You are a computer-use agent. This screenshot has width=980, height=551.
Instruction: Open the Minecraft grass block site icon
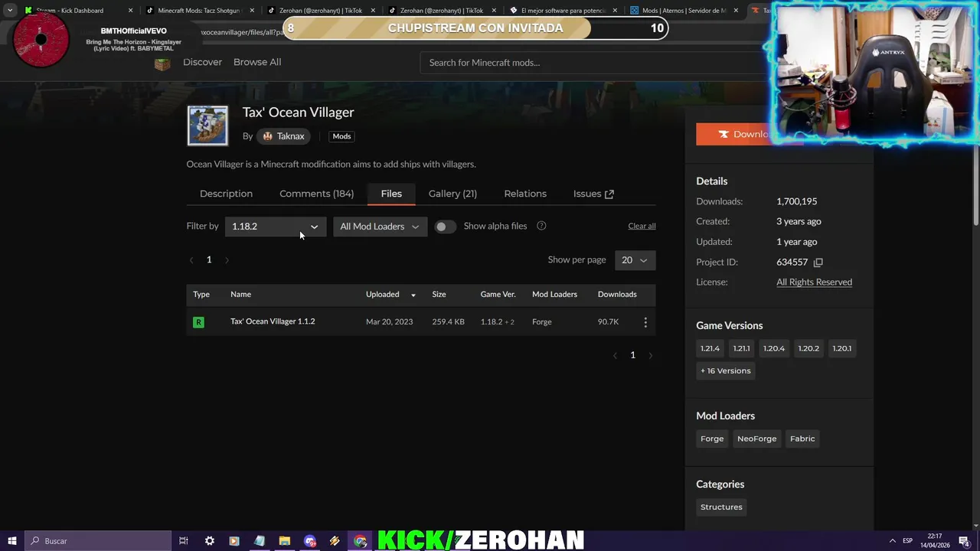[162, 63]
